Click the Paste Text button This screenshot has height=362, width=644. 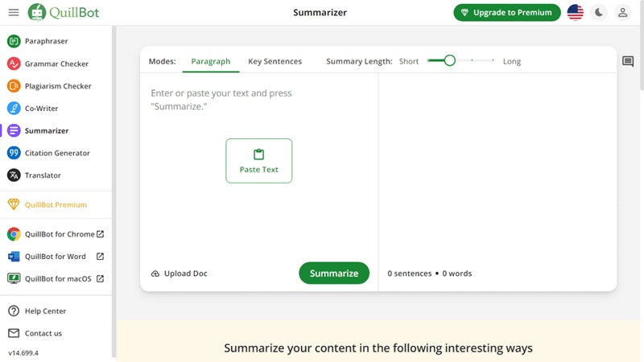258,161
